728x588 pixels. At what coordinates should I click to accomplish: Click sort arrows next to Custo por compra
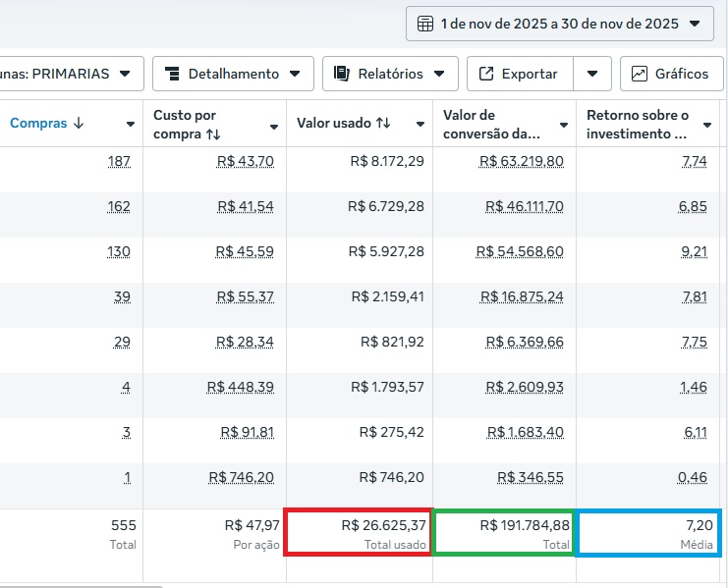point(213,134)
